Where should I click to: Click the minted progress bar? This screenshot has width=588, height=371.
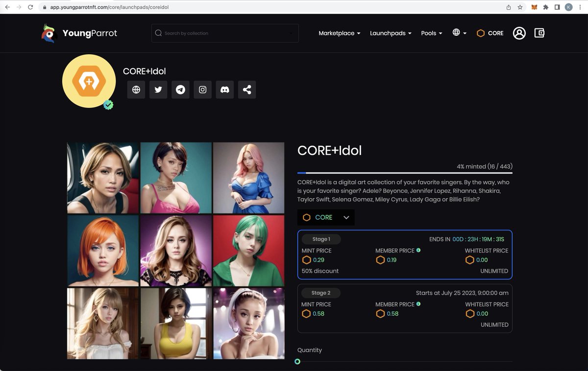[x=405, y=173]
